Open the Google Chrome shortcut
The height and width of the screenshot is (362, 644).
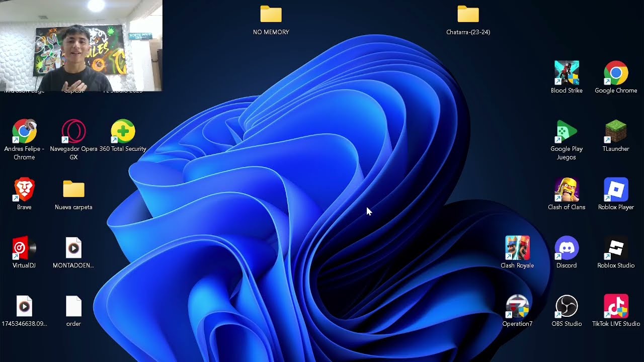coord(616,73)
